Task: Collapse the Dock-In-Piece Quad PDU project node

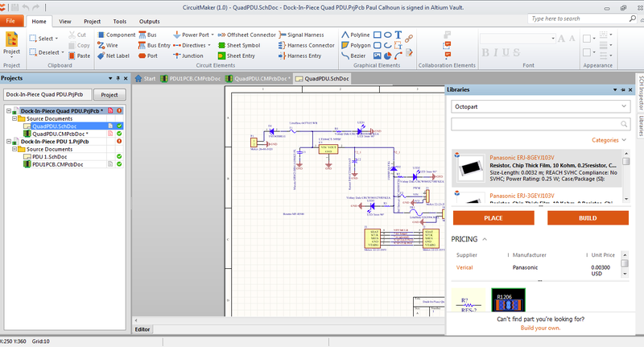Action: pyautogui.click(x=8, y=110)
